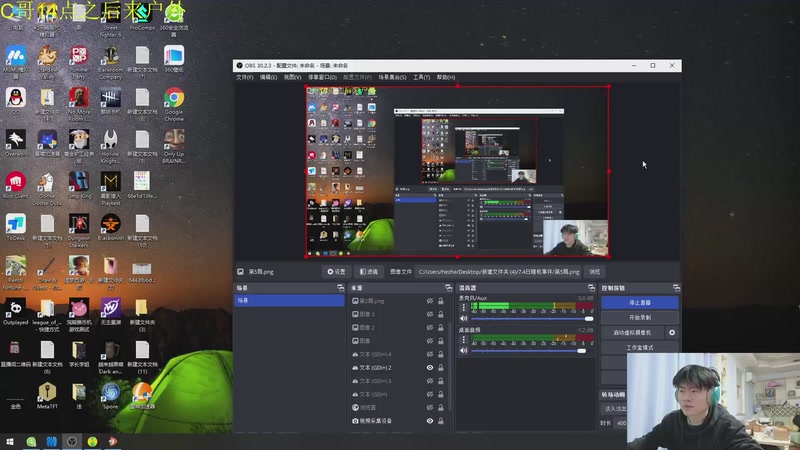Adjust the 麦克风/Aux volume slider

(532, 319)
